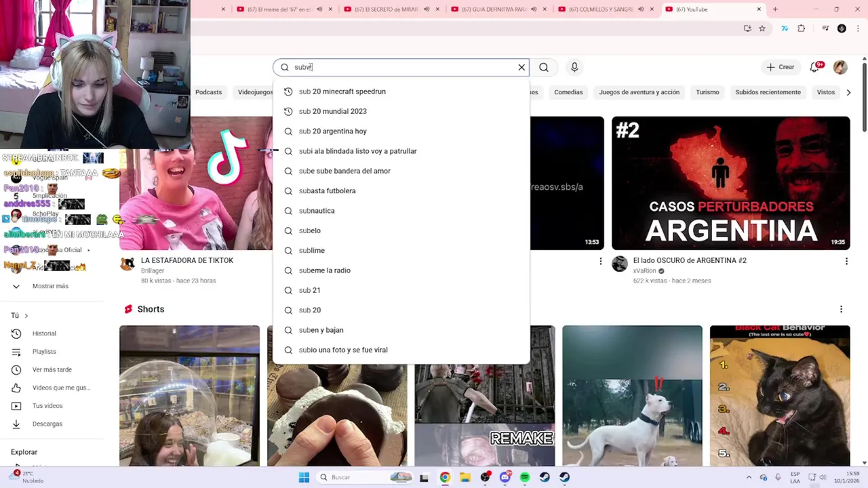Click the magnifier search submit button
Viewport: 868px width, 488px height.
(544, 67)
